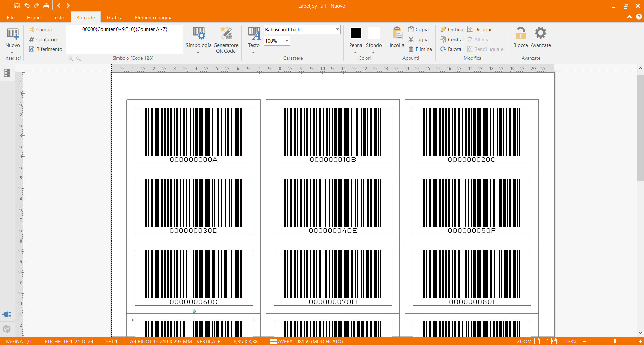The width and height of the screenshot is (644, 345).
Task: Click the Elimina delete button
Action: 420,49
